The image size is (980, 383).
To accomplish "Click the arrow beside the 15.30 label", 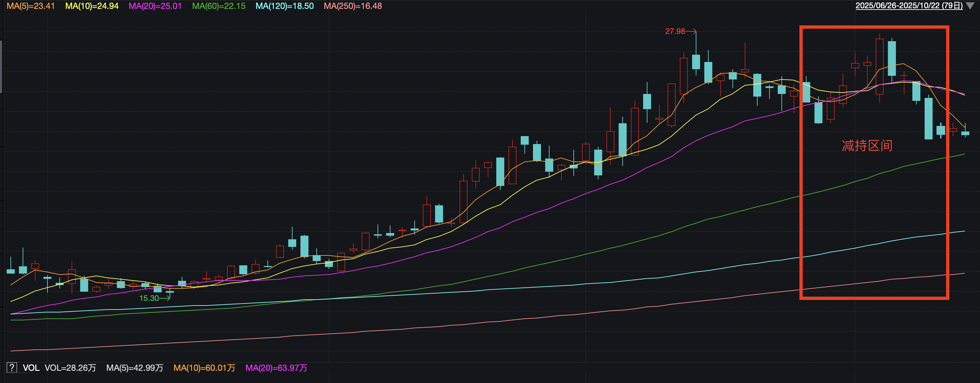I will click(165, 298).
